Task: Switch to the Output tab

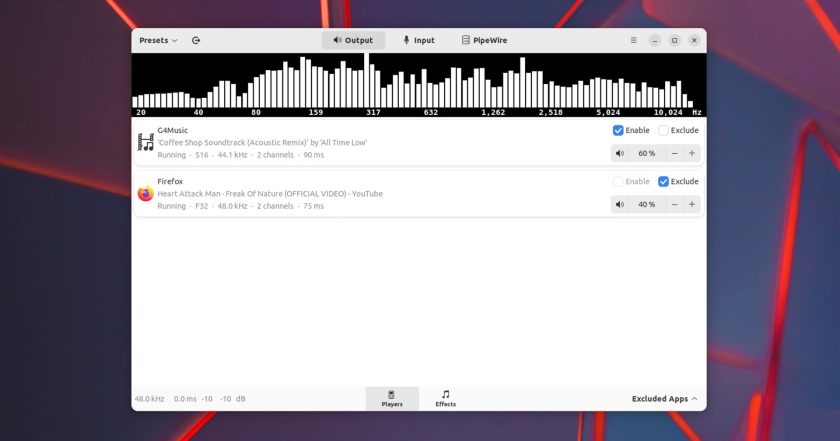Action: (x=353, y=40)
